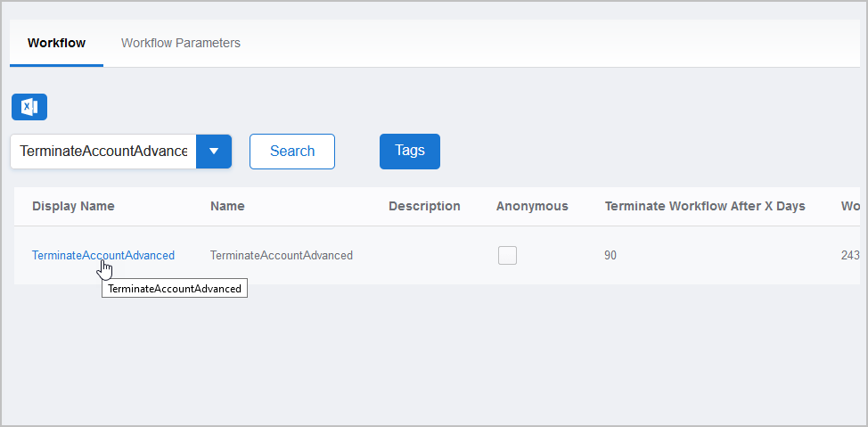Sort by the Display Name column header
This screenshot has width=868, height=427.
pyautogui.click(x=73, y=206)
